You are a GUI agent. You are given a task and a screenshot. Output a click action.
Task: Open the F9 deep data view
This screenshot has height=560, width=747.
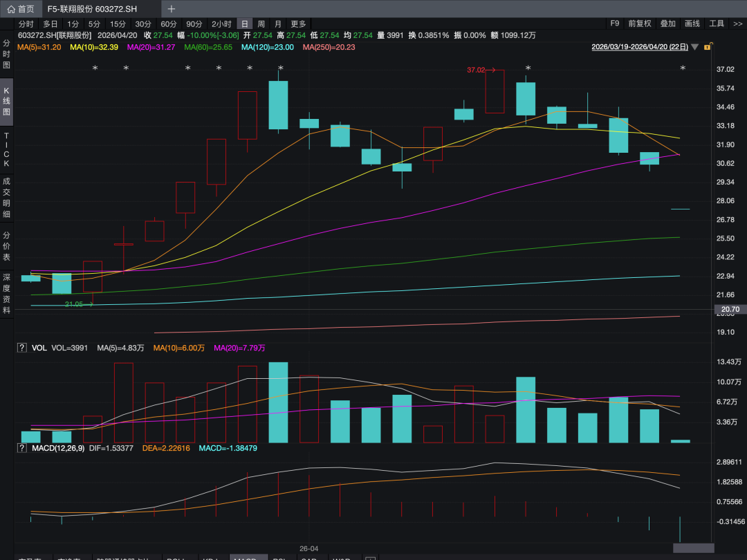[615, 24]
